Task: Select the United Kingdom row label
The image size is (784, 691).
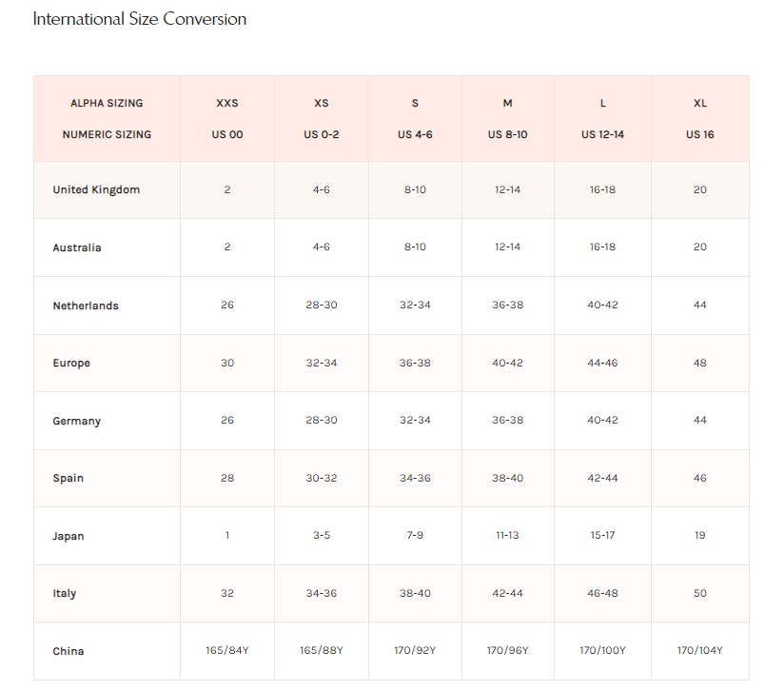Action: (96, 189)
